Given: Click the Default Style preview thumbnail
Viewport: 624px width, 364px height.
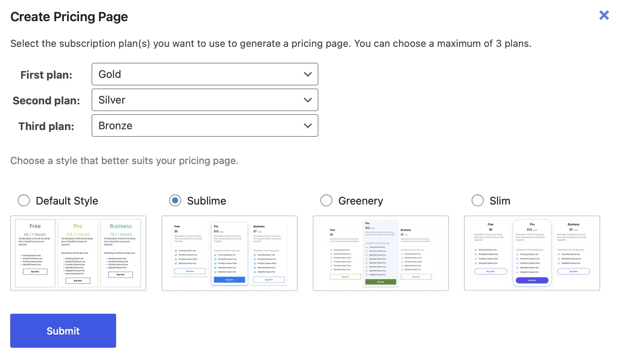Looking at the screenshot, I should pyautogui.click(x=78, y=253).
